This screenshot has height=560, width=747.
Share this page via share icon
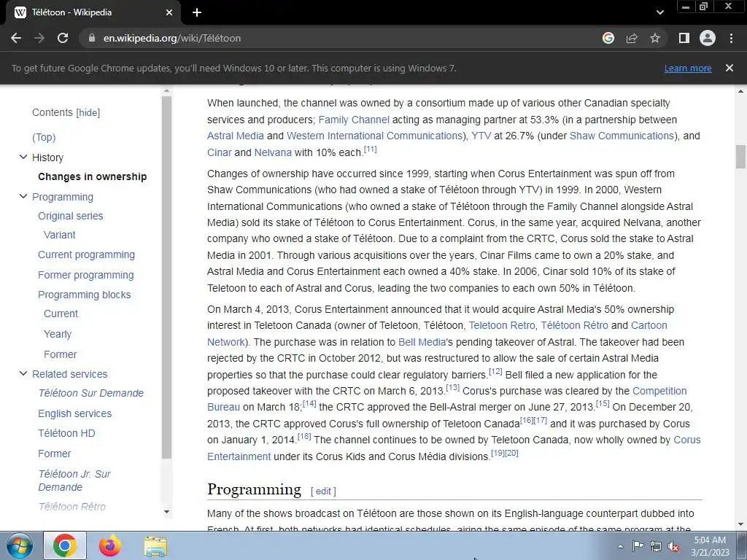point(632,38)
